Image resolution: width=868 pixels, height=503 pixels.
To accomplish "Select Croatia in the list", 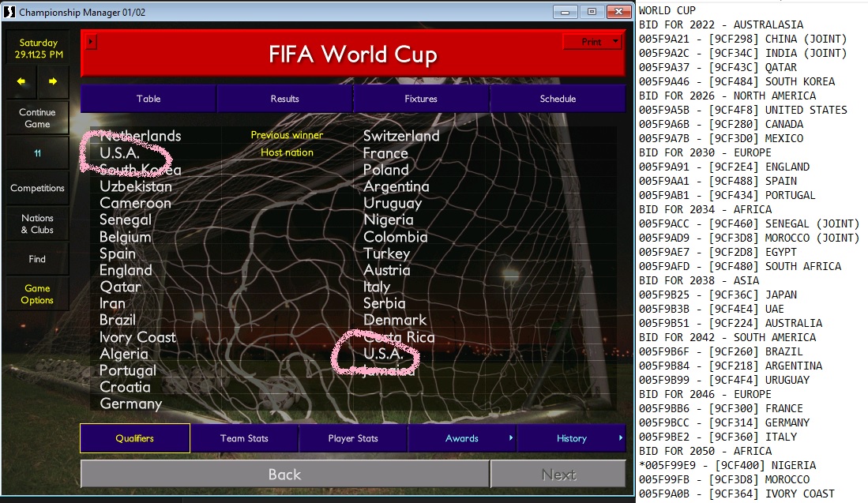I will click(x=125, y=387).
